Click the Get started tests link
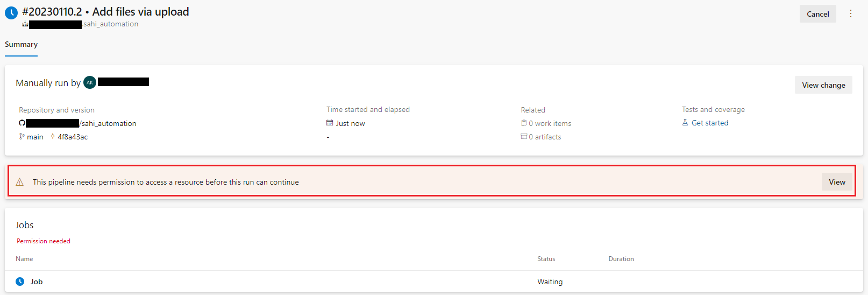This screenshot has width=868, height=295. point(710,123)
